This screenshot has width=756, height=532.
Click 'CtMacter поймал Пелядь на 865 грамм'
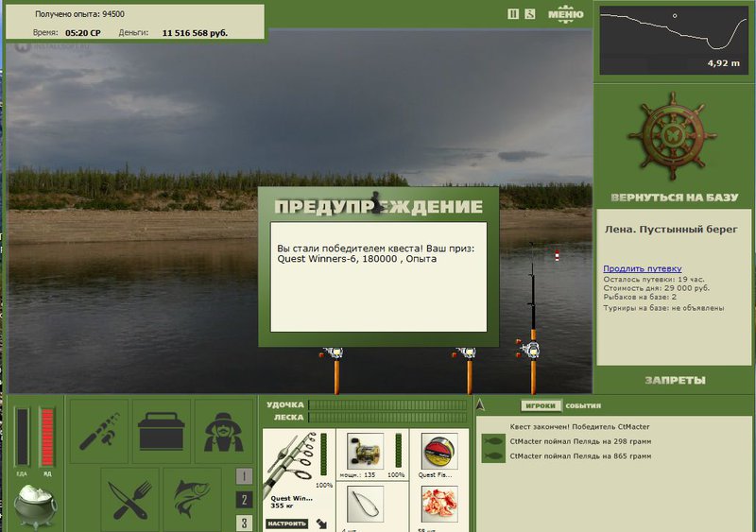pyautogui.click(x=580, y=455)
